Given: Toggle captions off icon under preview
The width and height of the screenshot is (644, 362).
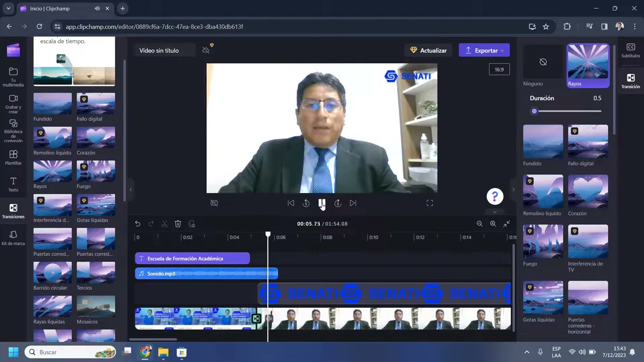Looking at the screenshot, I should click(x=214, y=203).
